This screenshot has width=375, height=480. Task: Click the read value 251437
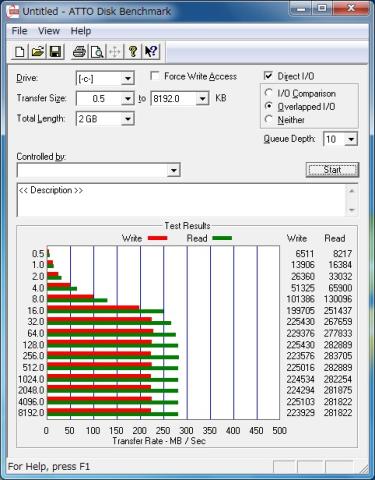click(x=338, y=311)
